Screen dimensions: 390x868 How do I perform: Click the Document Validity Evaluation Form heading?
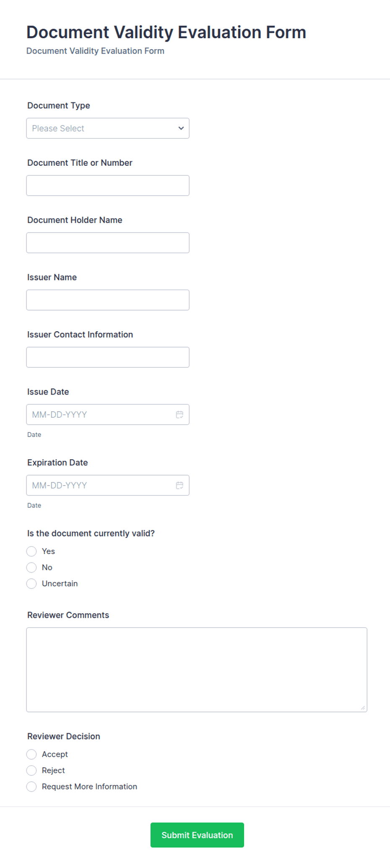166,32
